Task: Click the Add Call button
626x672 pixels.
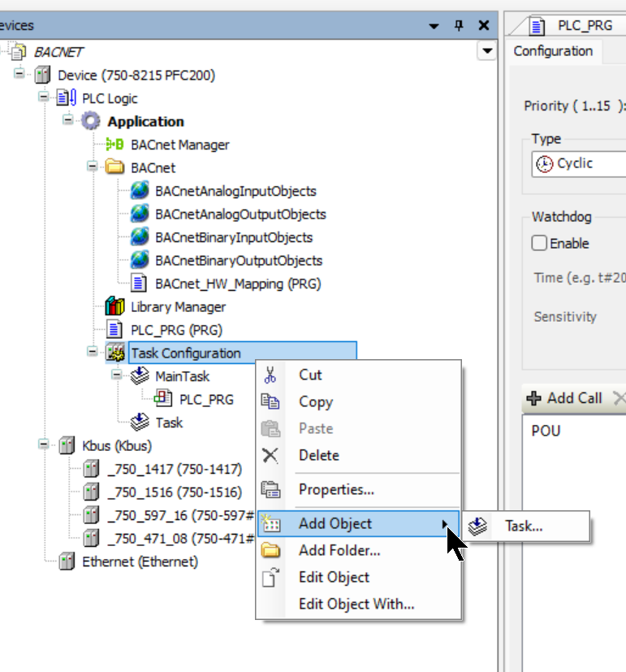Action: pyautogui.click(x=564, y=398)
